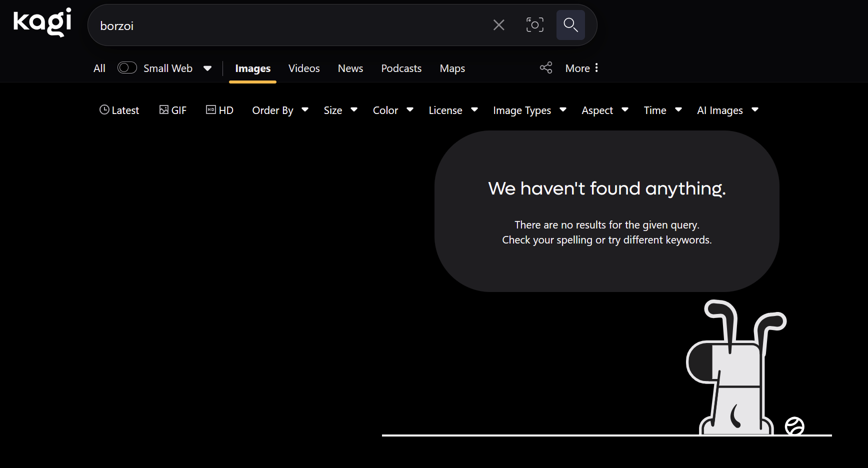Go to the All results link
Image resolution: width=868 pixels, height=468 pixels.
click(x=99, y=68)
